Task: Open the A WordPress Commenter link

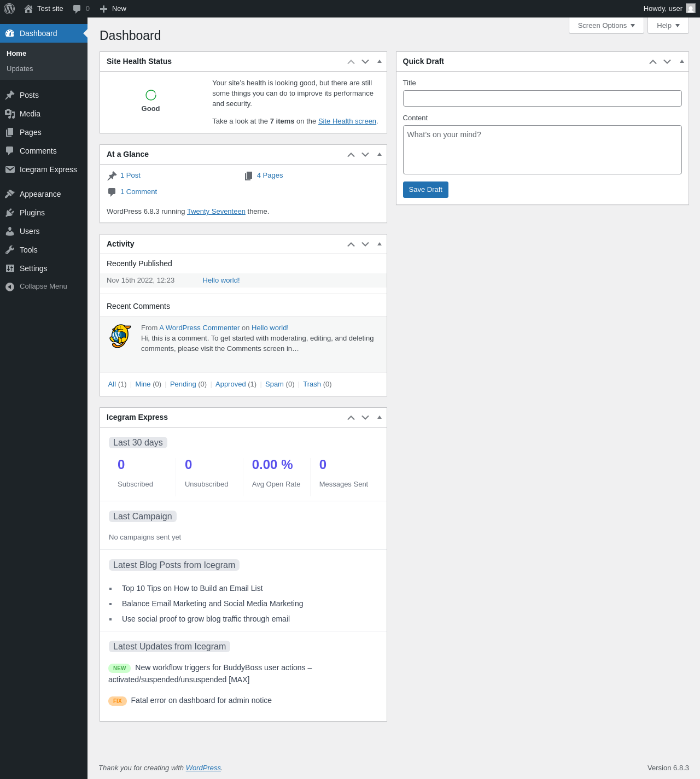Action: pos(200,328)
